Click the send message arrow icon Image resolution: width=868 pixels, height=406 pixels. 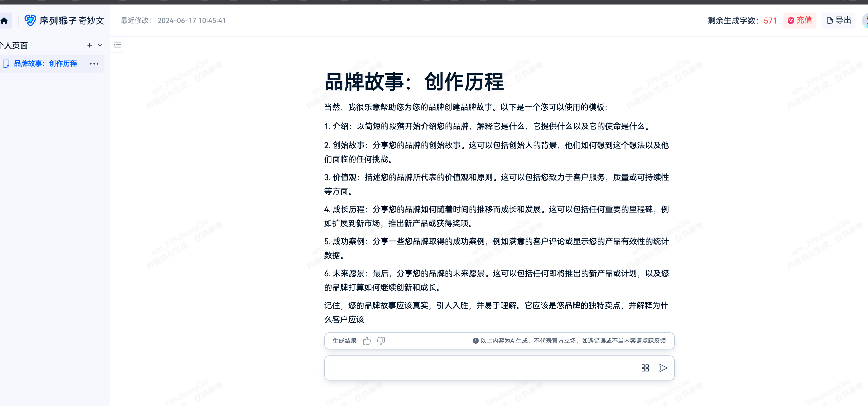663,368
